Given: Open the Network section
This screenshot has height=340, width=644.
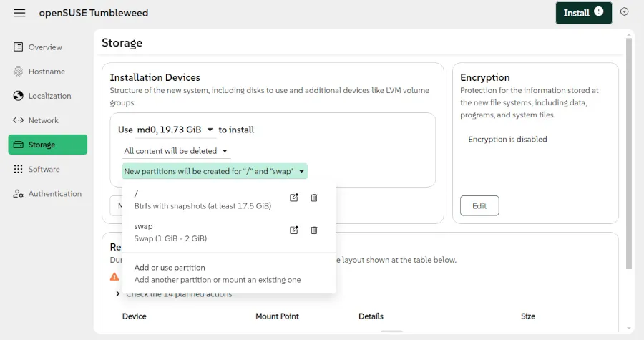Looking at the screenshot, I should pos(43,120).
